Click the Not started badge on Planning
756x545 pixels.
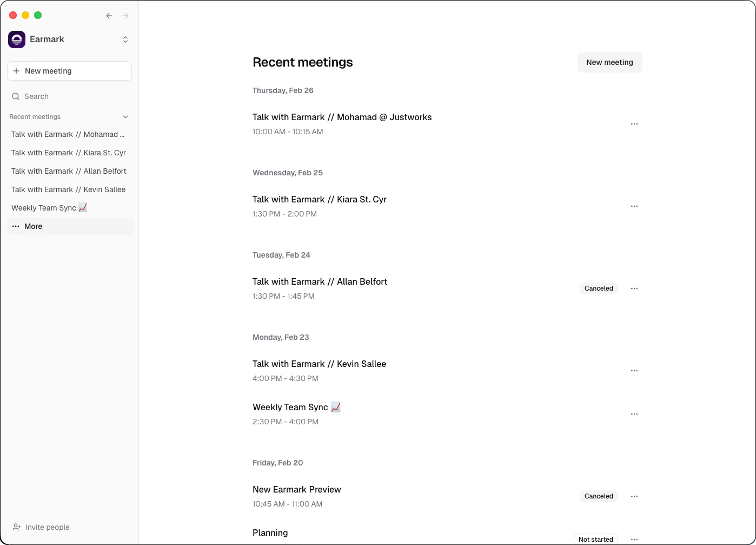[595, 539]
